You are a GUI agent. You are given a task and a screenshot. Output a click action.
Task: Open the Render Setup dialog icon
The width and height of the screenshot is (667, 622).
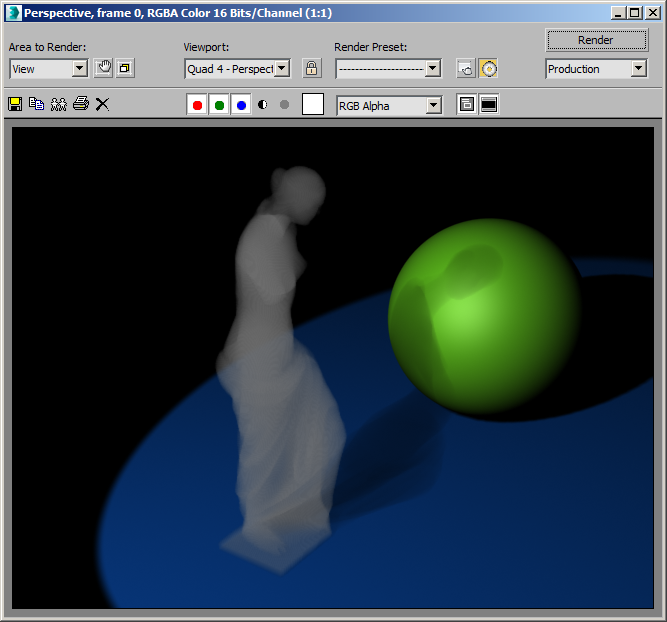pyautogui.click(x=466, y=68)
